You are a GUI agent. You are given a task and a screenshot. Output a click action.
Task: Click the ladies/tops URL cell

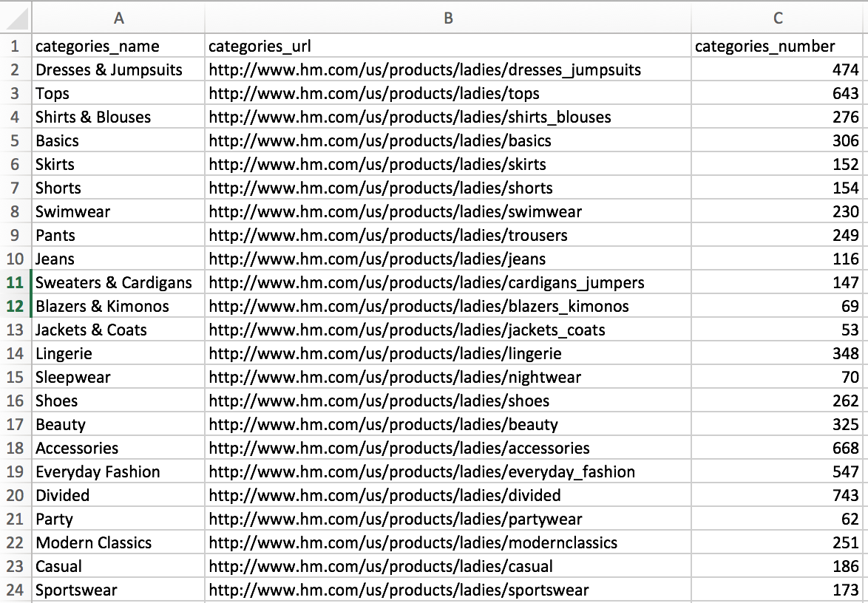coord(448,93)
